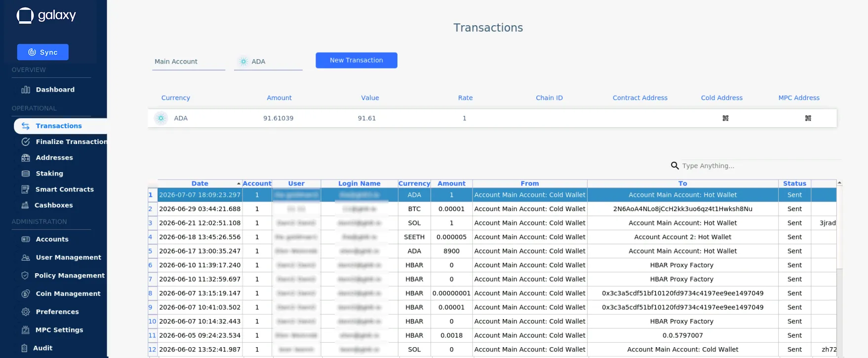
Task: Sort by the Amount column header
Action: (x=451, y=183)
